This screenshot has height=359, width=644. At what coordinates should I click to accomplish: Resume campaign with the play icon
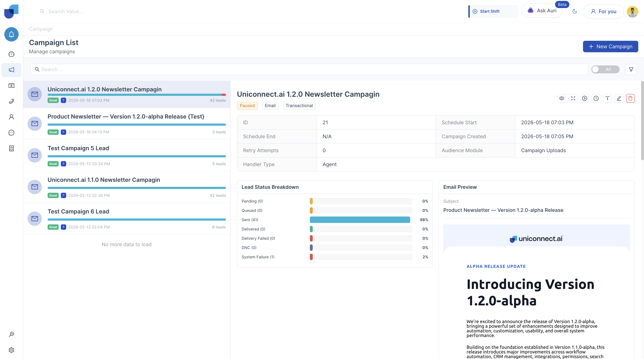click(x=584, y=98)
